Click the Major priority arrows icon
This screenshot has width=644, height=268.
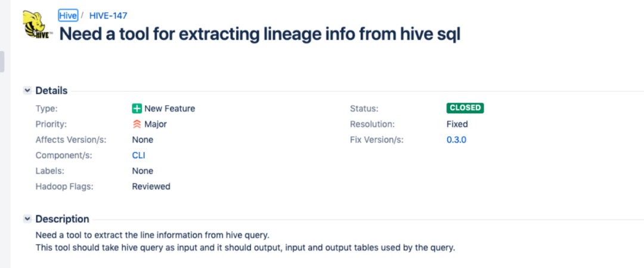pyautogui.click(x=137, y=124)
